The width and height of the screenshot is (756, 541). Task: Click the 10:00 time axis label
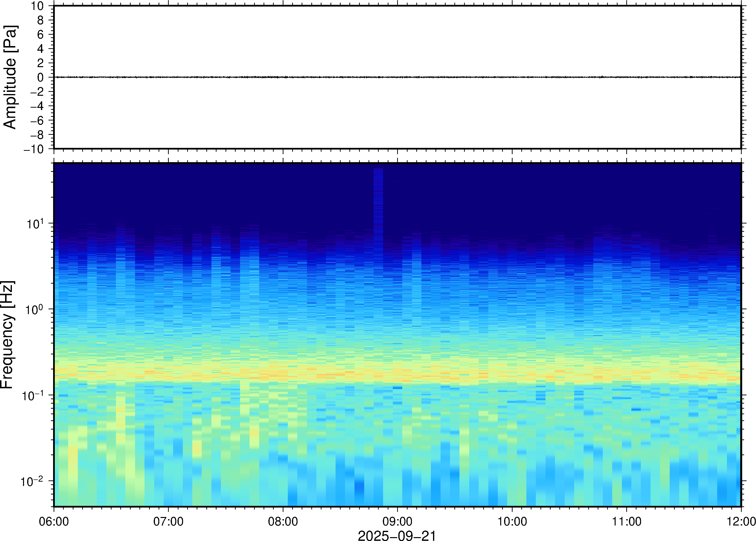pos(512,521)
